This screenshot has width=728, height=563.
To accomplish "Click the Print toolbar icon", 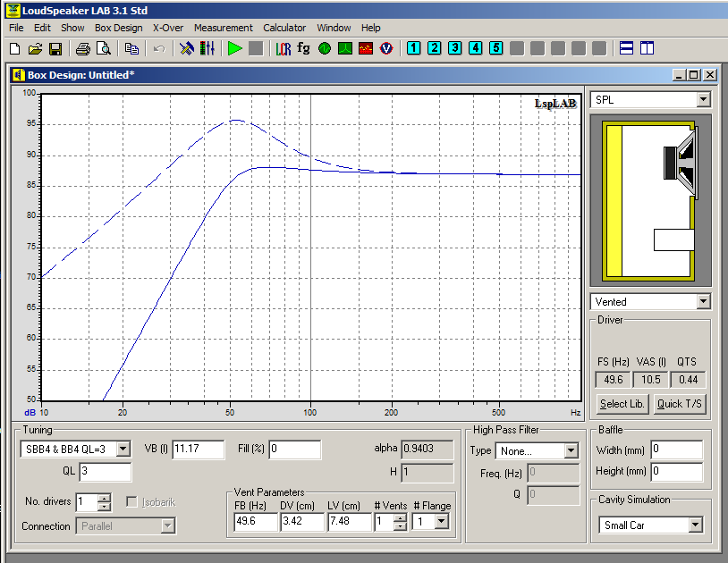I will (82, 48).
